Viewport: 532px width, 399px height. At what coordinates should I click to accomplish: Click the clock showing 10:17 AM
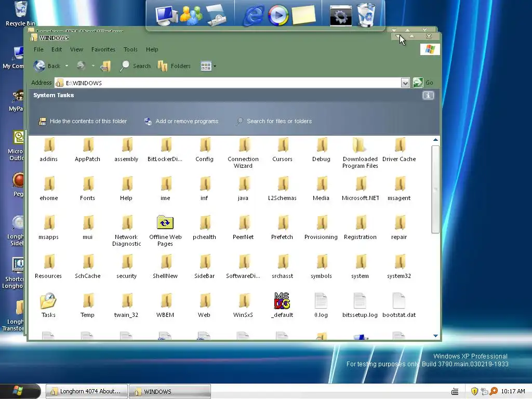pos(513,391)
